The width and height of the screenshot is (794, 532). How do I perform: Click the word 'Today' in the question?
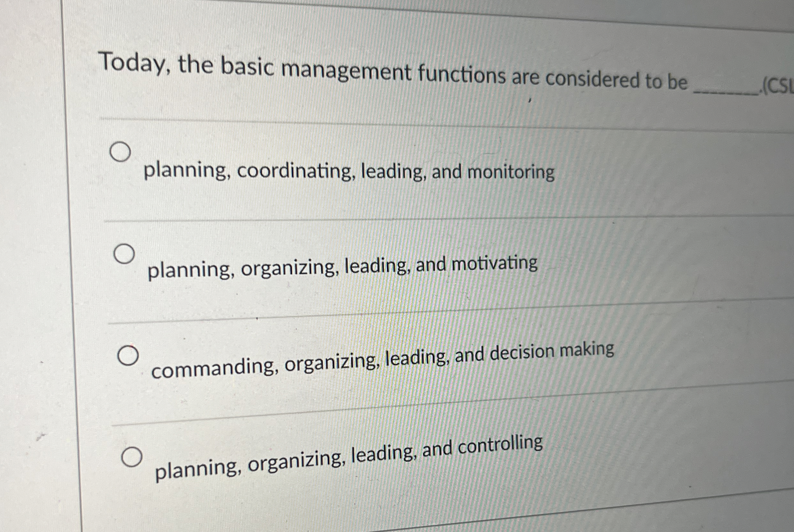[x=132, y=64]
